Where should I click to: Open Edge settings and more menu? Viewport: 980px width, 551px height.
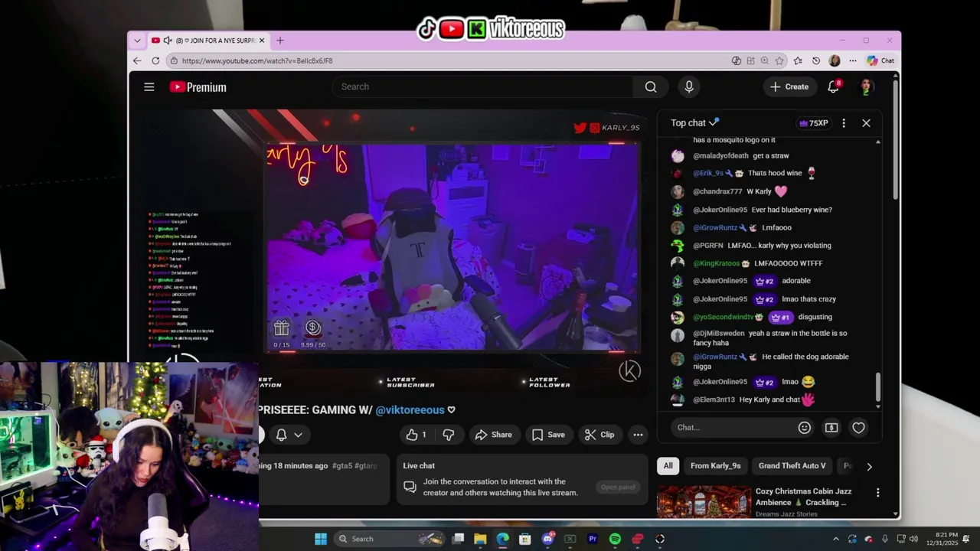[x=852, y=60]
